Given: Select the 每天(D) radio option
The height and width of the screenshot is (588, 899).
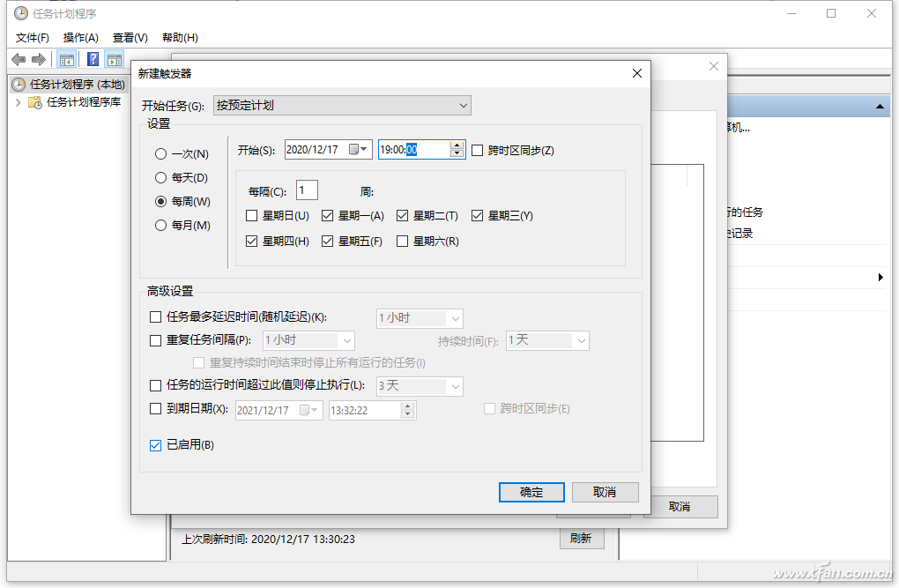Looking at the screenshot, I should click(x=182, y=178).
